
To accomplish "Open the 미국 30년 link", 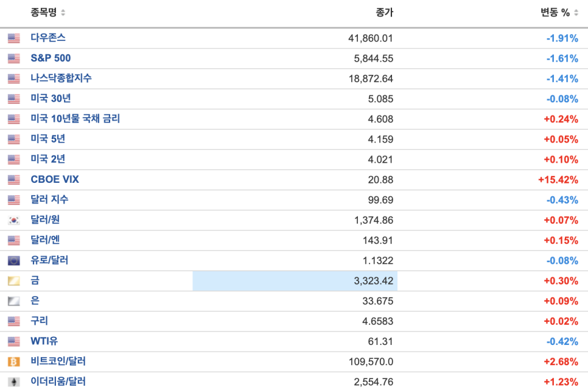I will pos(51,98).
